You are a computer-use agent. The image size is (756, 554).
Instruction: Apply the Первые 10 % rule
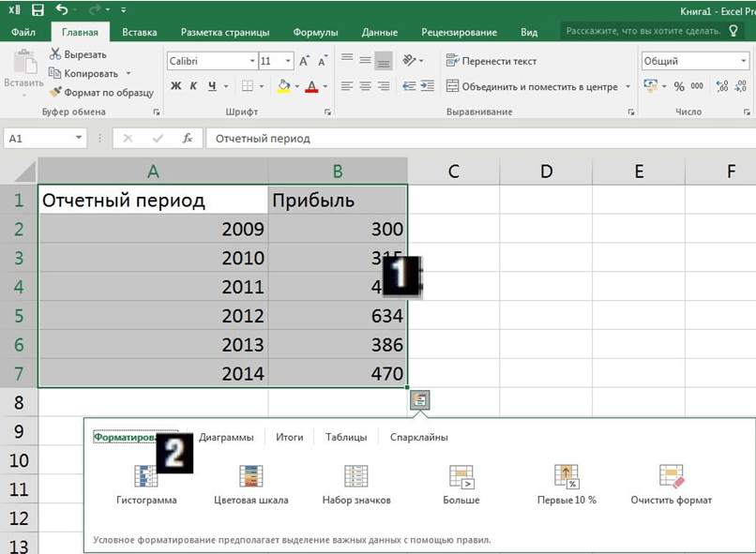(x=567, y=477)
